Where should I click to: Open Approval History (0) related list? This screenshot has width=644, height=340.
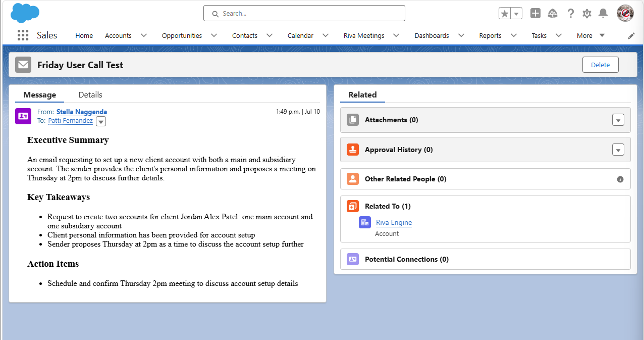(399, 150)
